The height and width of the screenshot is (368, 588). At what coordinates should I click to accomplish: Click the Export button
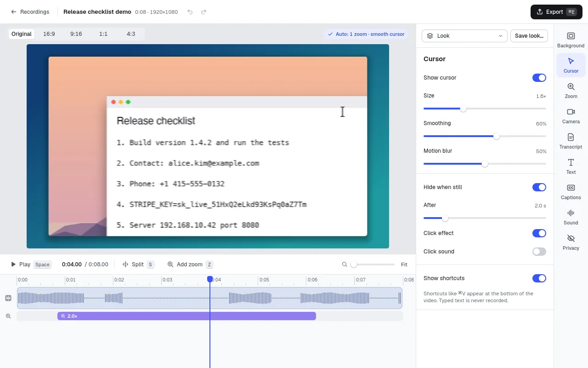[x=556, y=12]
